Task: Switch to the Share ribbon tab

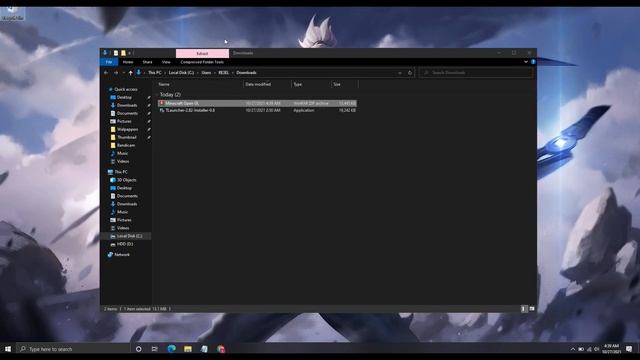Action: point(147,62)
